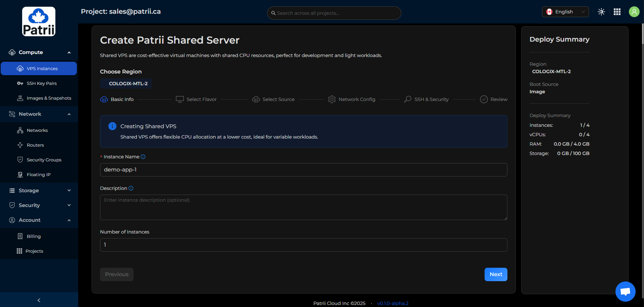Open the v0.1.0-alpha.2 version link

(x=393, y=303)
